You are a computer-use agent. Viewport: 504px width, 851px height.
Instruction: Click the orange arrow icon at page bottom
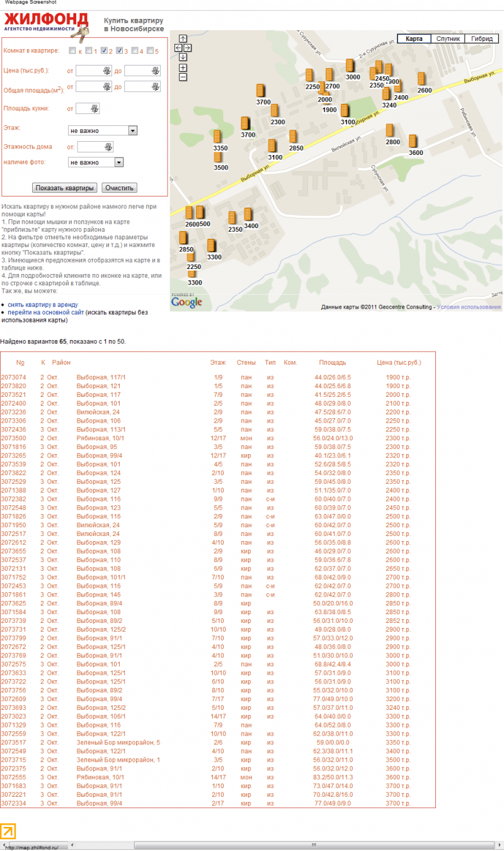pos(8,831)
